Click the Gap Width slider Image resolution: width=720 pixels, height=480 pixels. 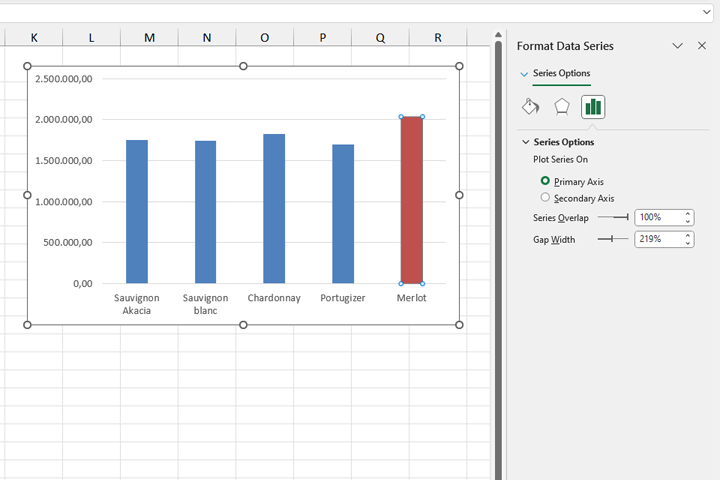(613, 239)
